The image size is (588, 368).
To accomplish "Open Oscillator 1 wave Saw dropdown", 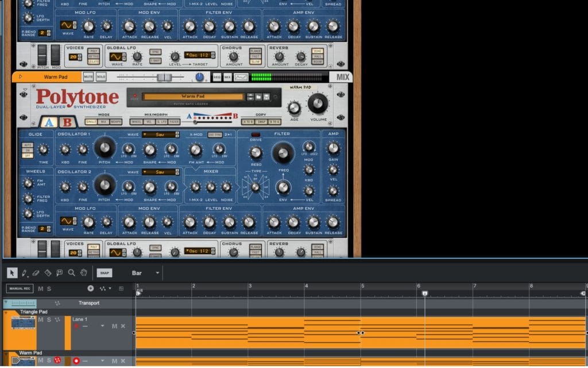I will (161, 135).
